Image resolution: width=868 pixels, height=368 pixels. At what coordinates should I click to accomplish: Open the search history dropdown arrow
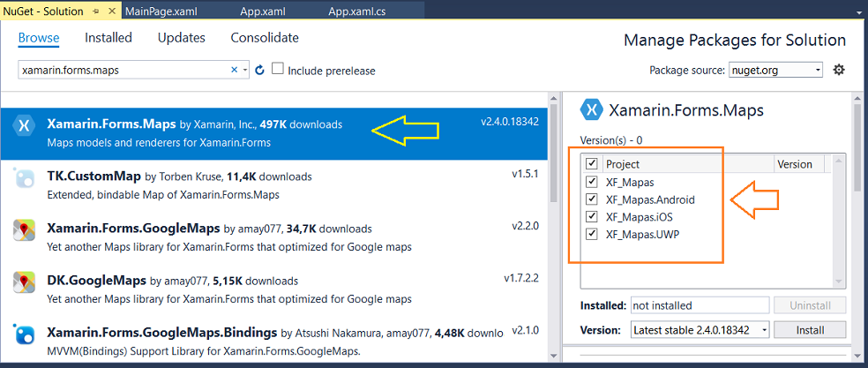pyautogui.click(x=245, y=70)
